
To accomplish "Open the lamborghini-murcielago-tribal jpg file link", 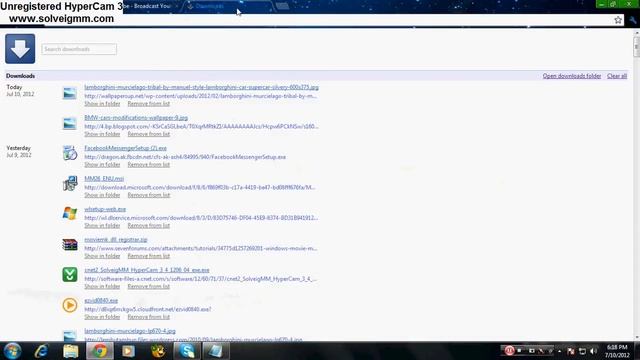I will click(x=201, y=87).
